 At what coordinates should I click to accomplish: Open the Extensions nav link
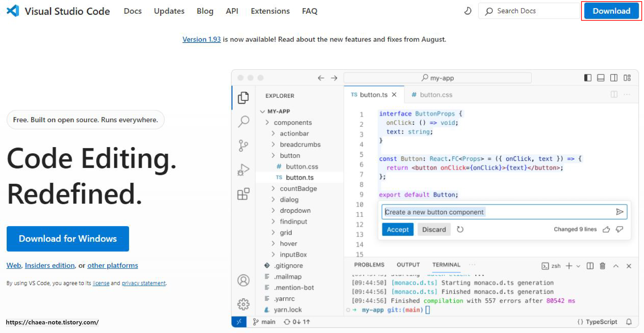(x=270, y=11)
